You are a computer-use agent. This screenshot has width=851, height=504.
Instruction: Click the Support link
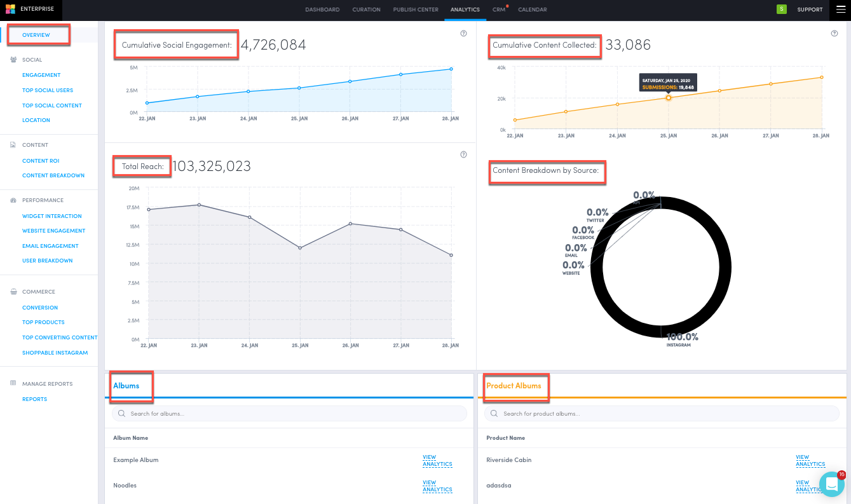[810, 10]
